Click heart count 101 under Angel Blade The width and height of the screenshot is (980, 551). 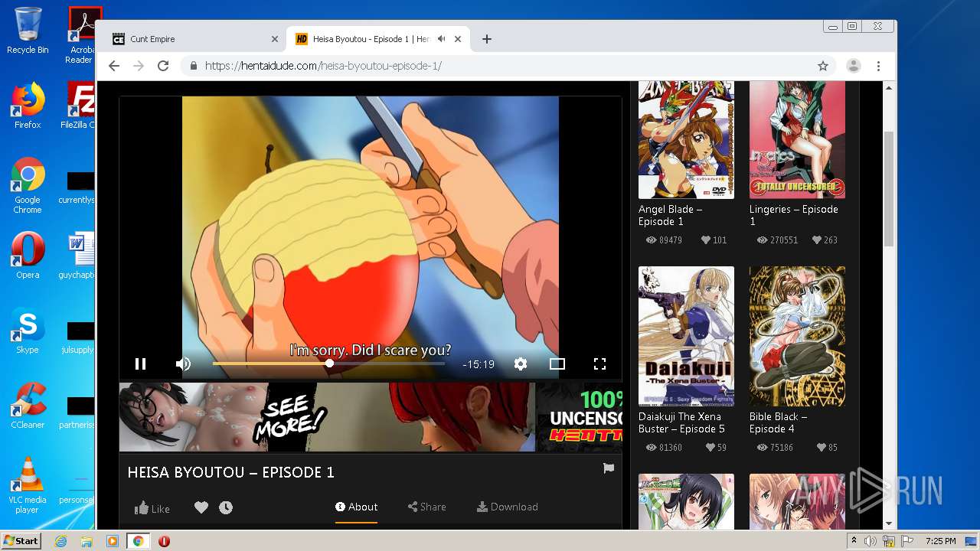tap(714, 240)
